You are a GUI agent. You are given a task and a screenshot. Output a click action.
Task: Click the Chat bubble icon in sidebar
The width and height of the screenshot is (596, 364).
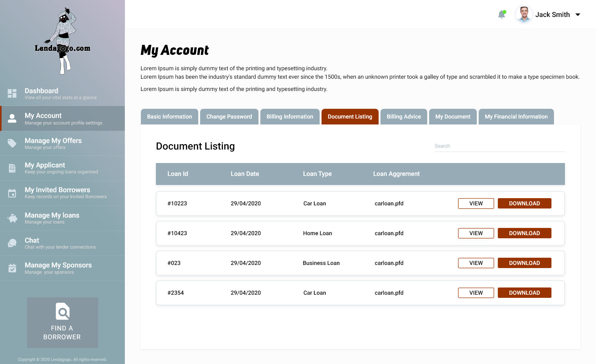pos(12,243)
